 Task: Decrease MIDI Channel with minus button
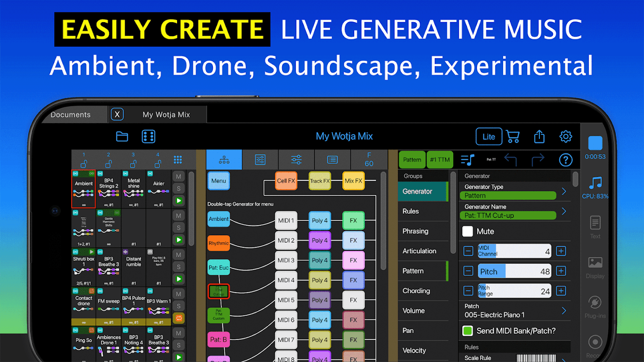468,251
